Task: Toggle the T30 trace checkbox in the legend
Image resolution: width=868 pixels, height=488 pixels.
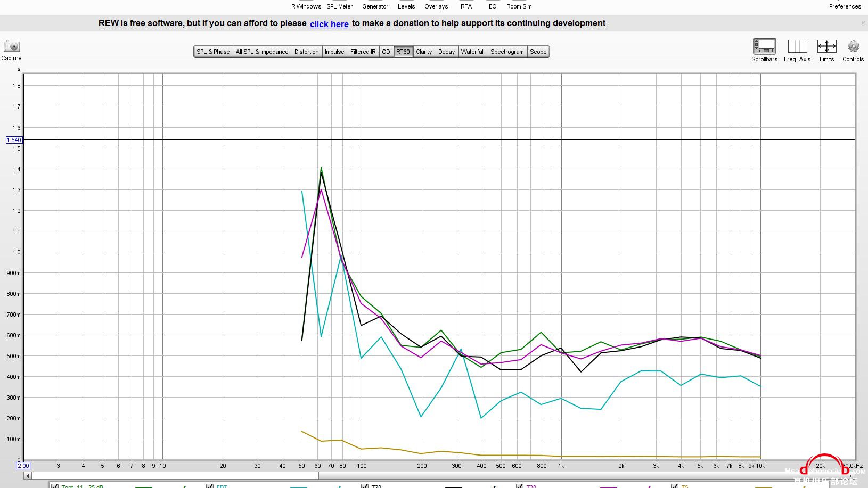Action: click(x=520, y=486)
